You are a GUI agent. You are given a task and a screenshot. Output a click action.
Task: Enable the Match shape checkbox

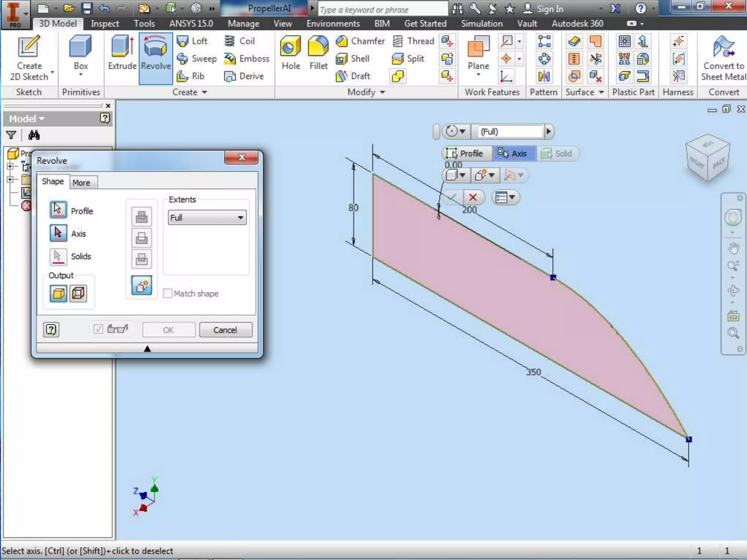[x=167, y=293]
